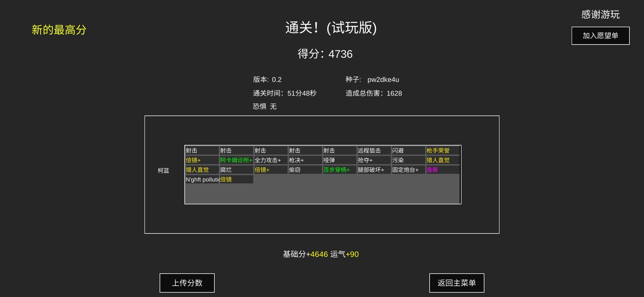Image resolution: width=644 pixels, height=297 pixels.
Task: Click the 枪决+ card cell
Action: (304, 160)
